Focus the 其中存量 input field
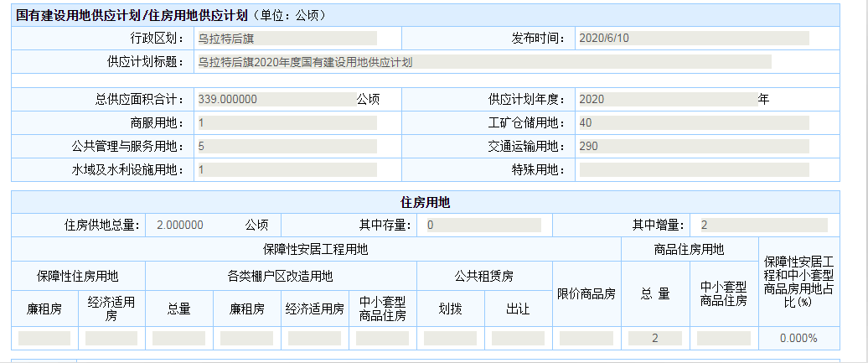 [482, 226]
